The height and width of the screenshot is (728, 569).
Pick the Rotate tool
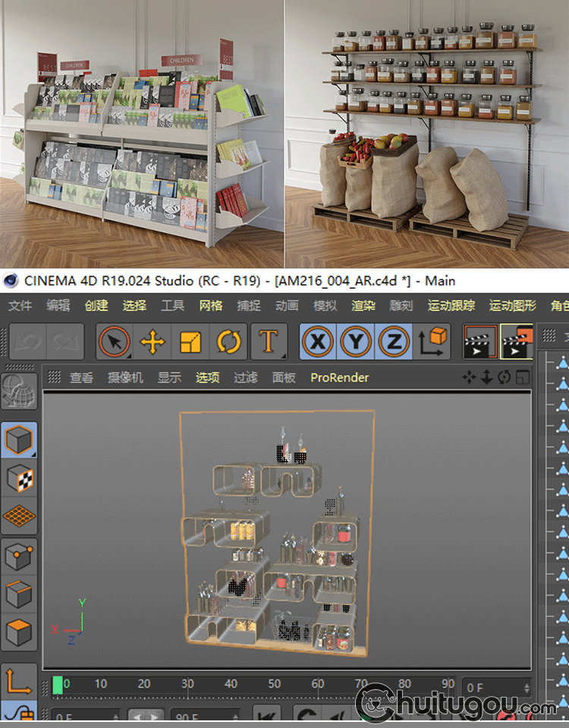(228, 342)
